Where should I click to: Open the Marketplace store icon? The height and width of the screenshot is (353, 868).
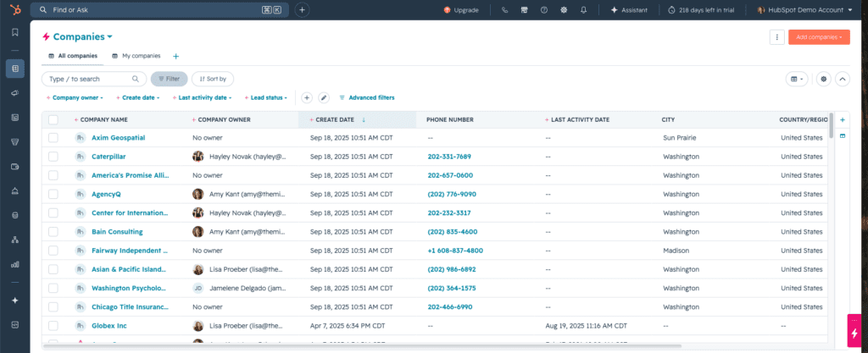(x=524, y=10)
